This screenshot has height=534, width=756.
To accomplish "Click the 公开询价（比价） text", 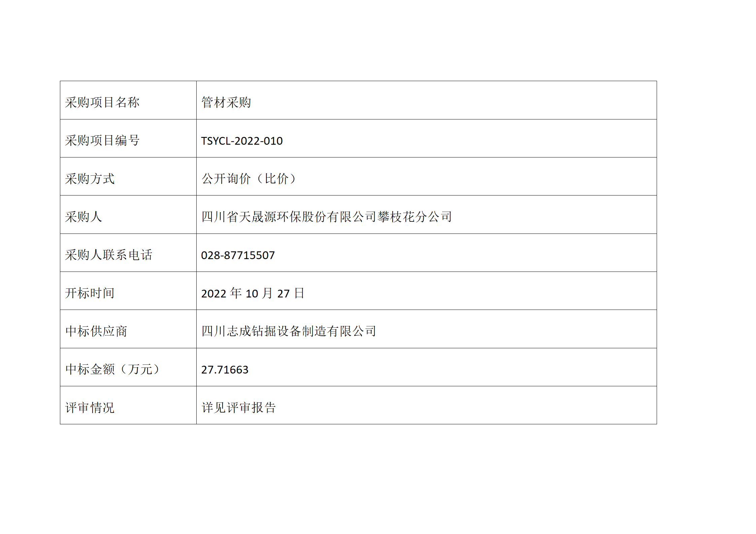I will click(249, 179).
